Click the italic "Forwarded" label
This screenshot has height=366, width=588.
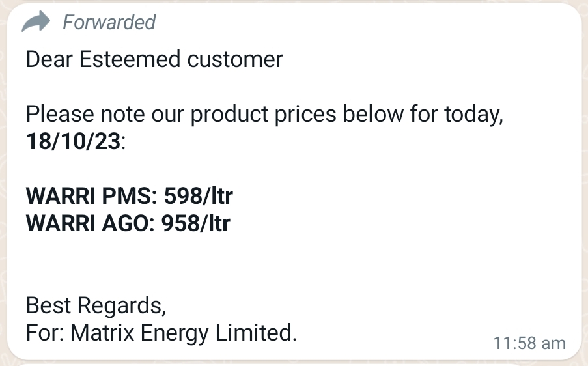point(109,23)
